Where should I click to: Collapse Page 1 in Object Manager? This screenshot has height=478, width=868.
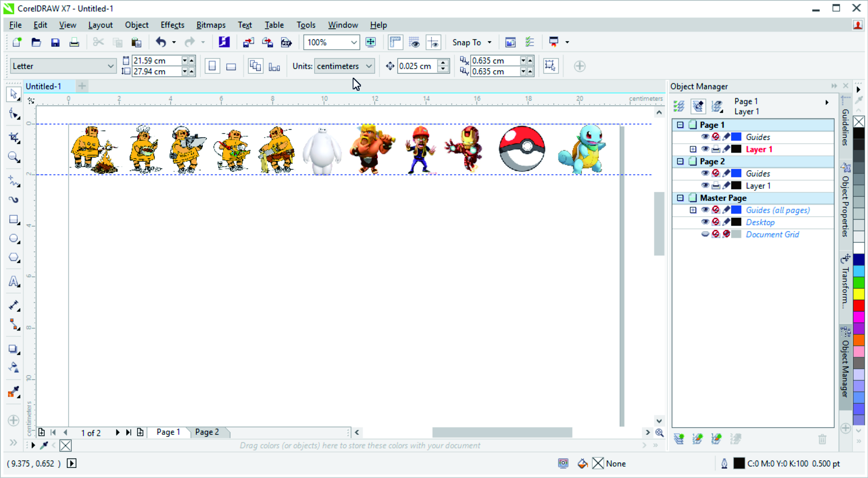(x=680, y=125)
